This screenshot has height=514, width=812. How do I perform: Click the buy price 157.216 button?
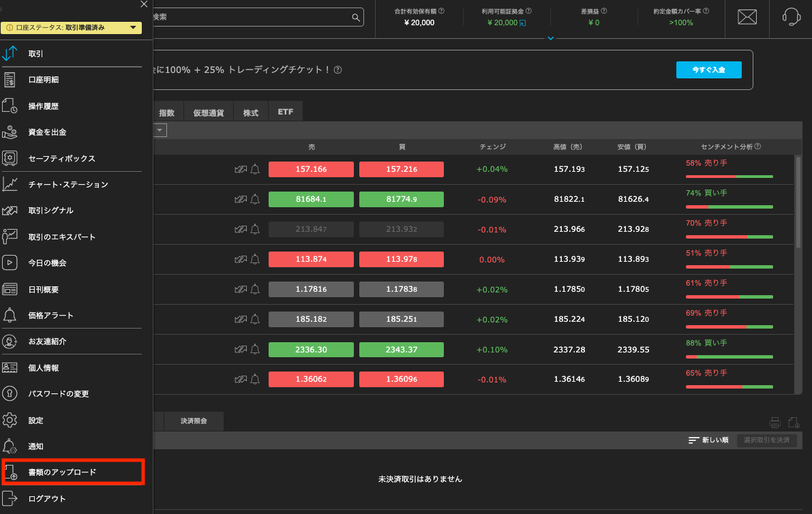402,169
